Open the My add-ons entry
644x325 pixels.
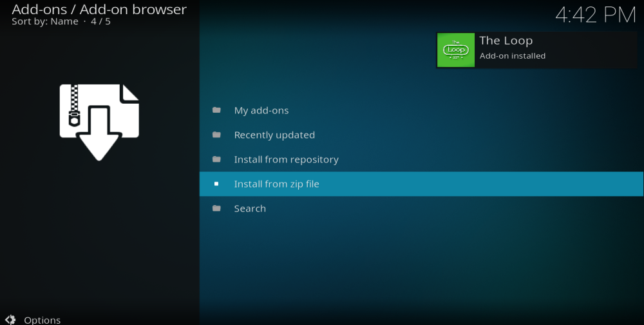(421, 110)
